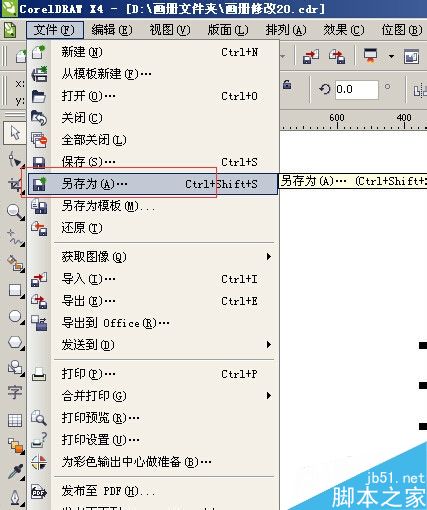
Task: Select the Freehand curve tool
Action: [x=15, y=237]
